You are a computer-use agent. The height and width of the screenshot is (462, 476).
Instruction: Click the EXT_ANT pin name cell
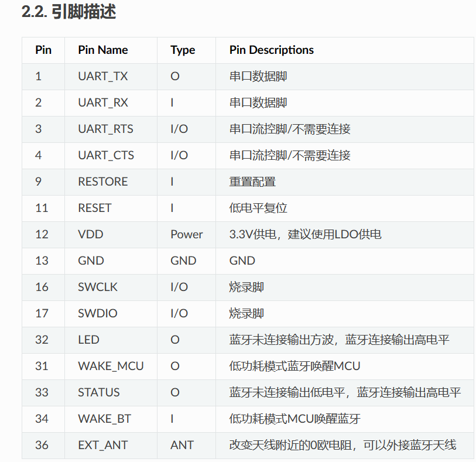click(101, 445)
